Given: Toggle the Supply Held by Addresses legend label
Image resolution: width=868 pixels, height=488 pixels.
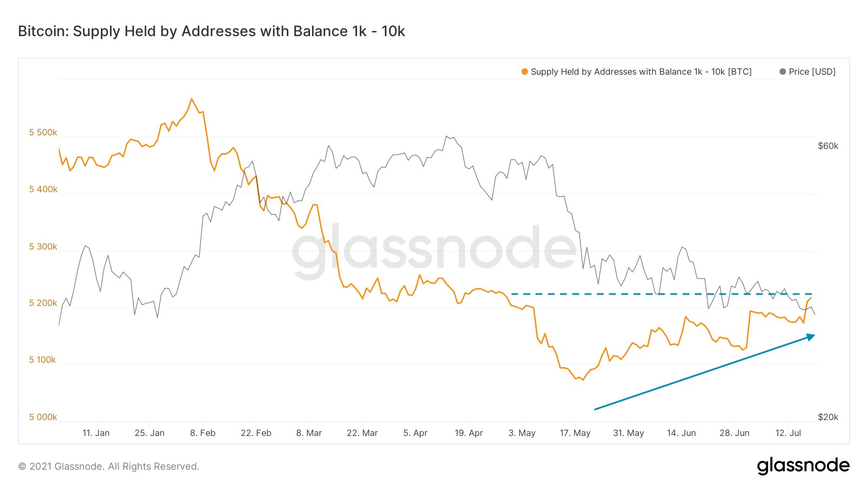Looking at the screenshot, I should click(x=641, y=72).
